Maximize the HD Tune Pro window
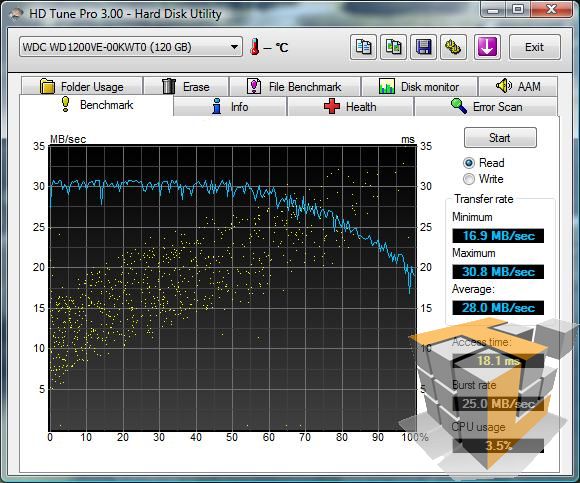 coord(518,9)
